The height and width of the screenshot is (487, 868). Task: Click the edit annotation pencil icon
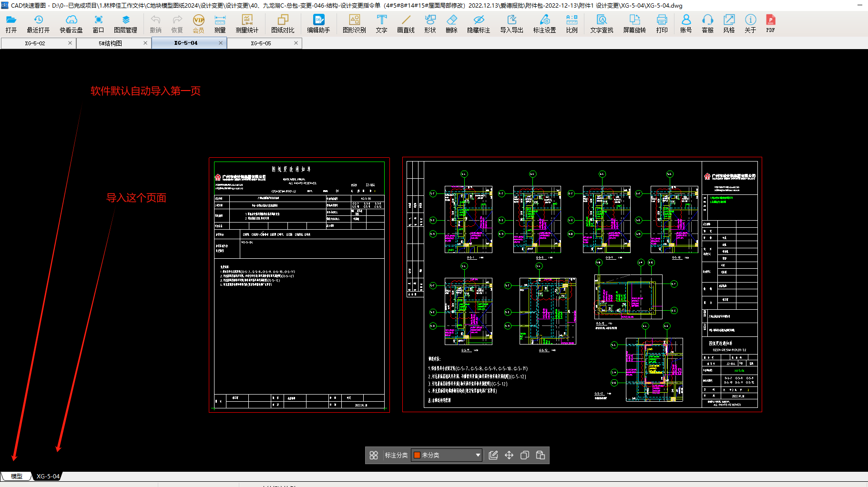[493, 455]
